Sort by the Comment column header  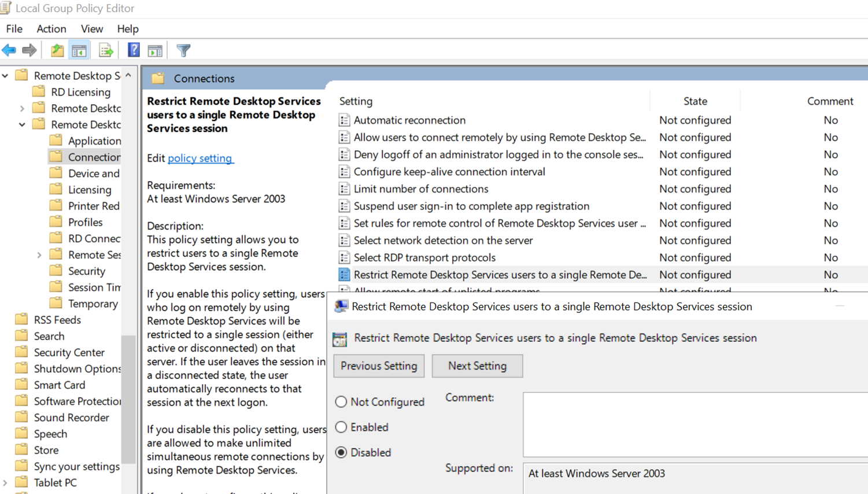[x=830, y=101]
